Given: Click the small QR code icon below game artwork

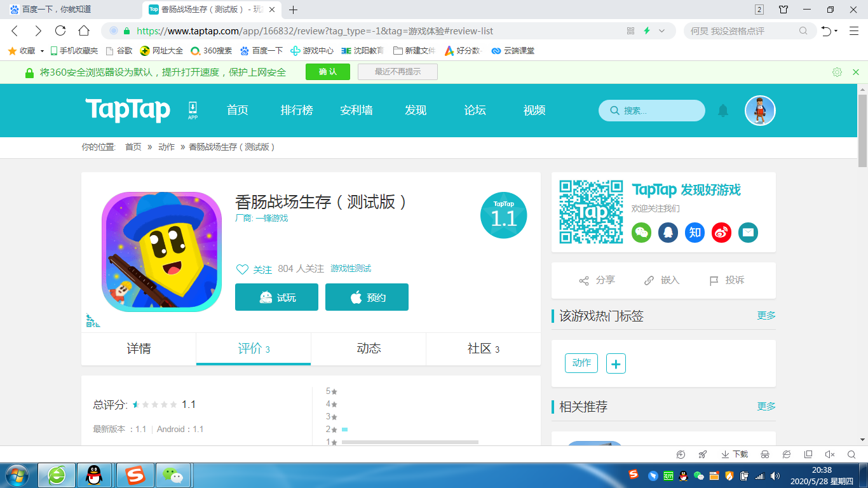Looking at the screenshot, I should [x=93, y=320].
